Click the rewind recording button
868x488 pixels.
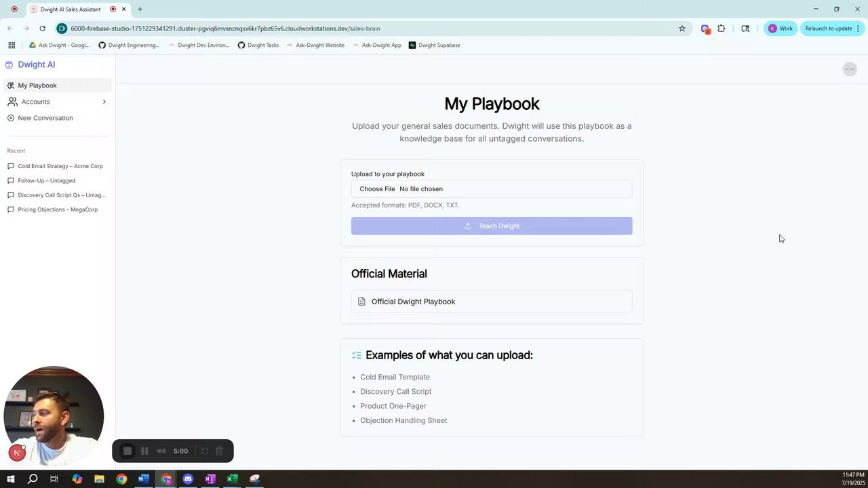(161, 451)
